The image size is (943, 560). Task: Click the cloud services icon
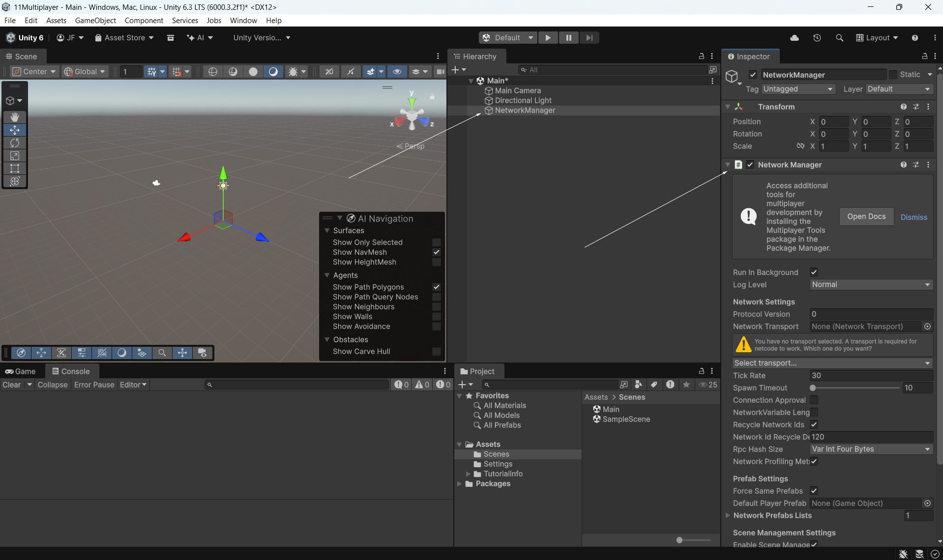click(794, 38)
